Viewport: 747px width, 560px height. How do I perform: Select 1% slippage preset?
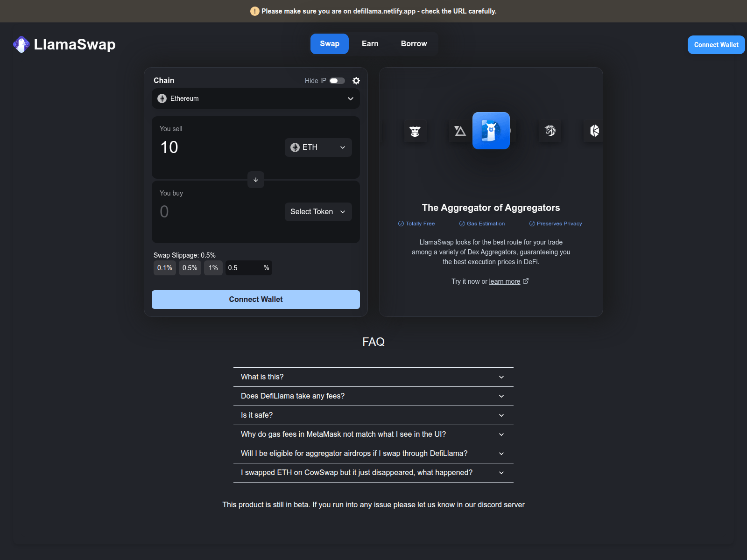[x=213, y=268]
